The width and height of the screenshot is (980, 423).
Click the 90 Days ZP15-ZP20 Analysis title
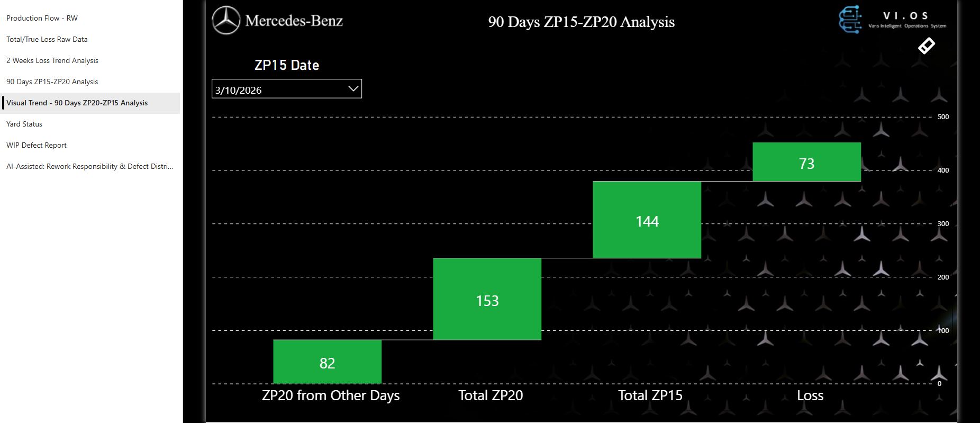[581, 22]
